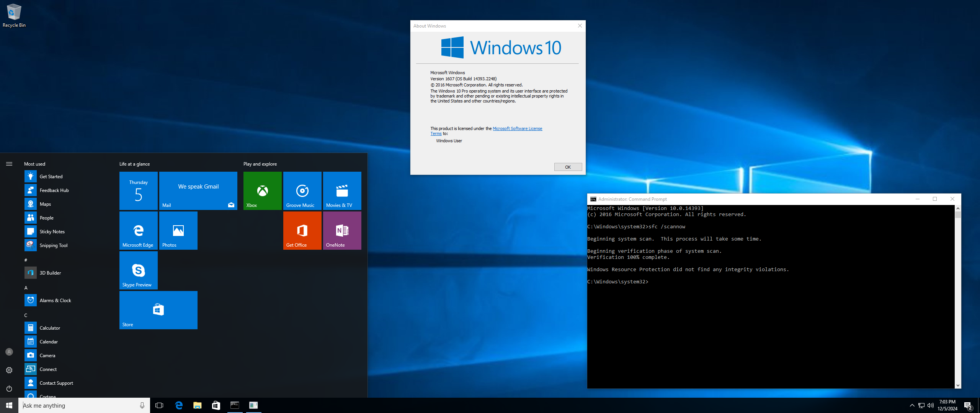Open the Action Center notifications icon
This screenshot has width=980, height=413.
click(969, 405)
